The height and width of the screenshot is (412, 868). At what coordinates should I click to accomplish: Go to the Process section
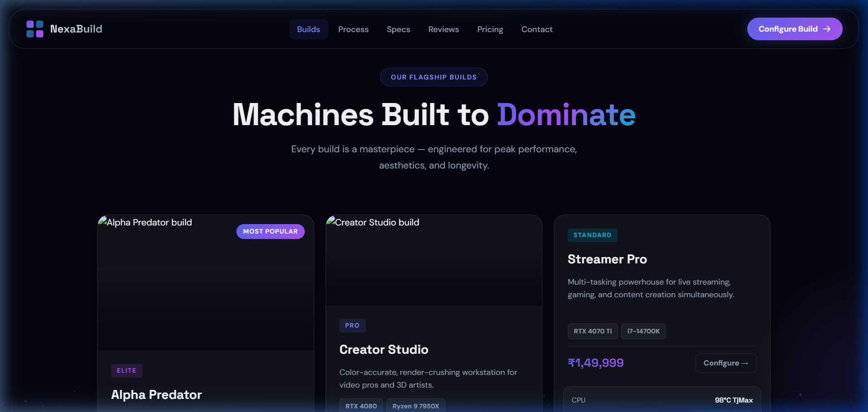353,29
